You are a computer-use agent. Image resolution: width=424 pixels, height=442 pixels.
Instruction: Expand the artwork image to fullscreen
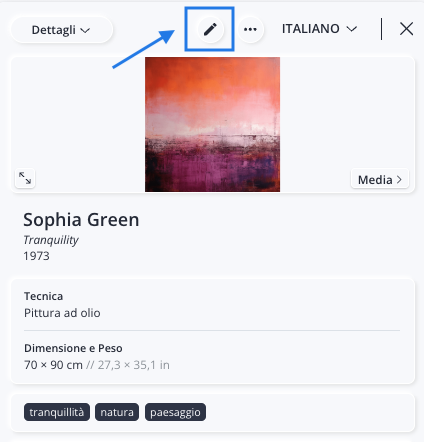[25, 178]
